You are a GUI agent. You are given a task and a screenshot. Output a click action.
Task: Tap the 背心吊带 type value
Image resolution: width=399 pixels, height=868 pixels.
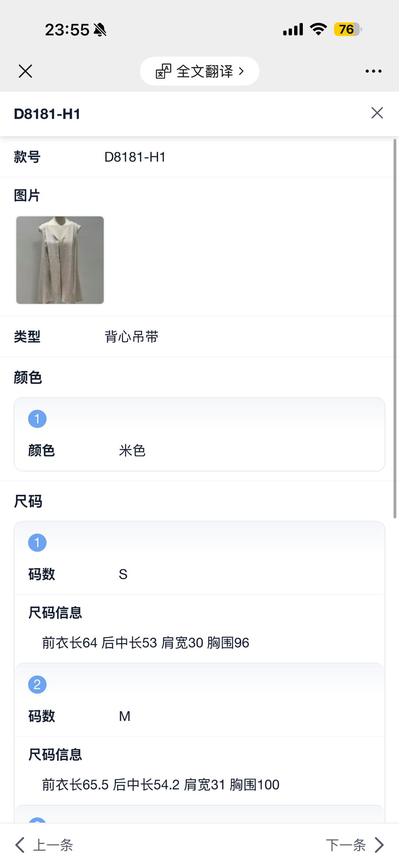131,337
